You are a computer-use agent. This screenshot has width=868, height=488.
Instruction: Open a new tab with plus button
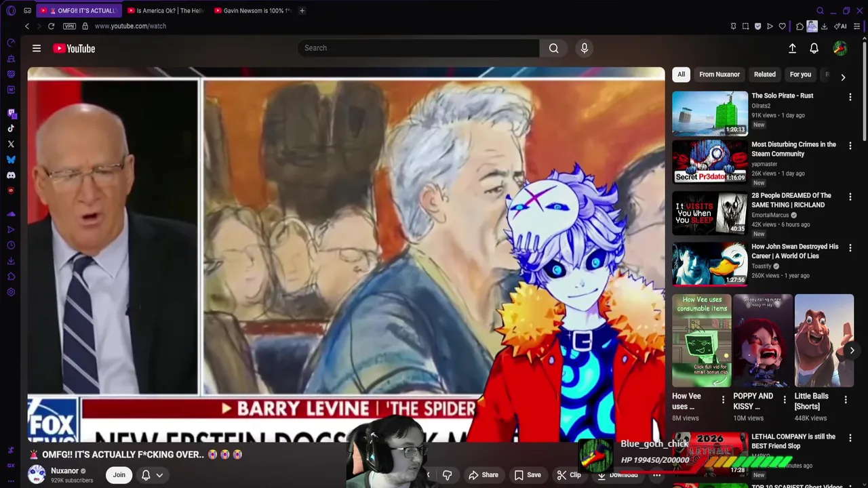click(302, 11)
